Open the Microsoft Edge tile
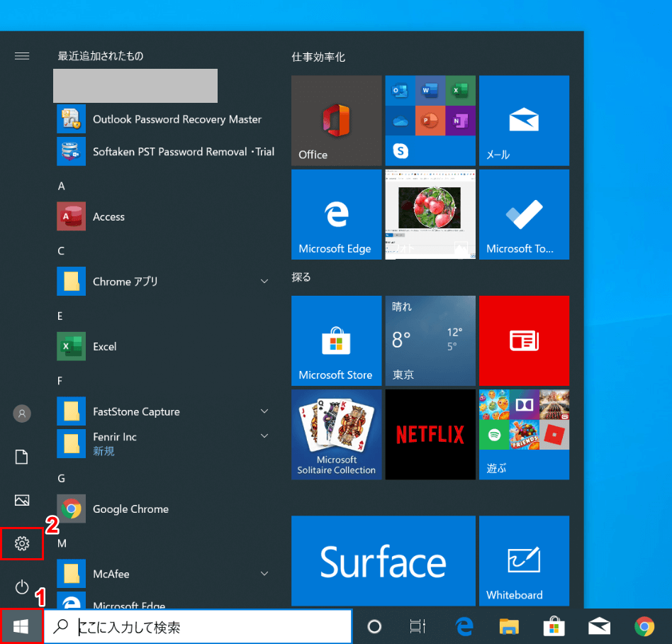 (x=337, y=214)
